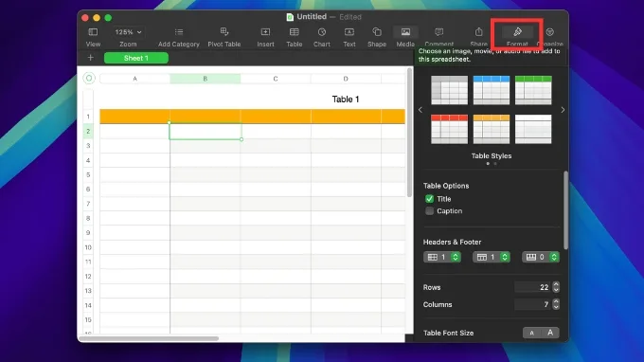Show next table styles page

[x=563, y=110]
